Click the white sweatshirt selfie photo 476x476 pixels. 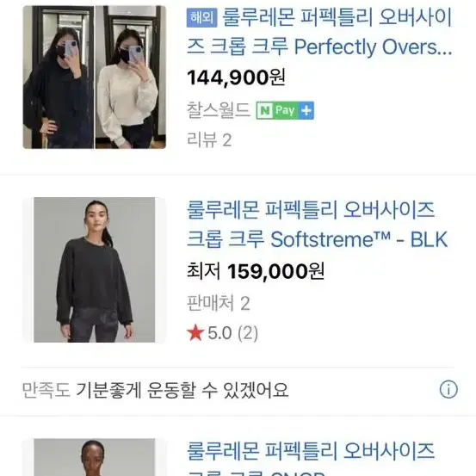pos(131,77)
